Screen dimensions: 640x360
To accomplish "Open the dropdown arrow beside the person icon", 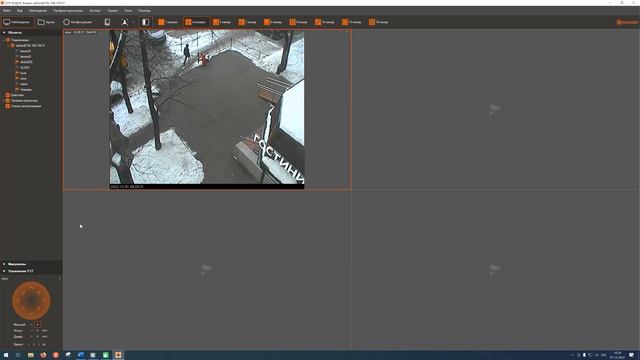I will pos(133,22).
